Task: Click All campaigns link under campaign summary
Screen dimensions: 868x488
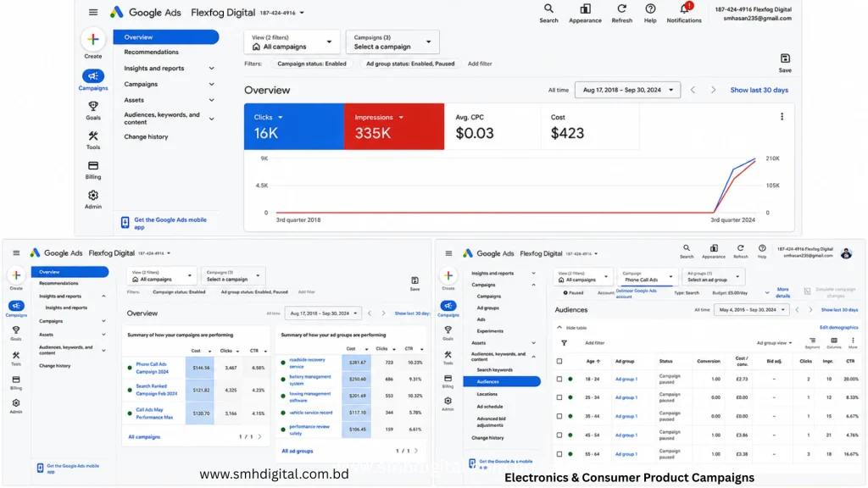Action: pyautogui.click(x=144, y=437)
